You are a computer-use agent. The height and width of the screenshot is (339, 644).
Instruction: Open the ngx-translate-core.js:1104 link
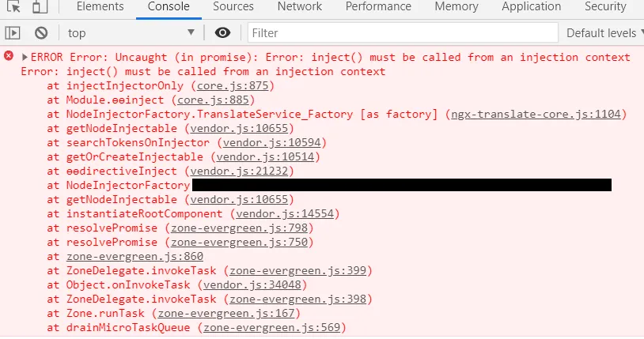tap(539, 114)
